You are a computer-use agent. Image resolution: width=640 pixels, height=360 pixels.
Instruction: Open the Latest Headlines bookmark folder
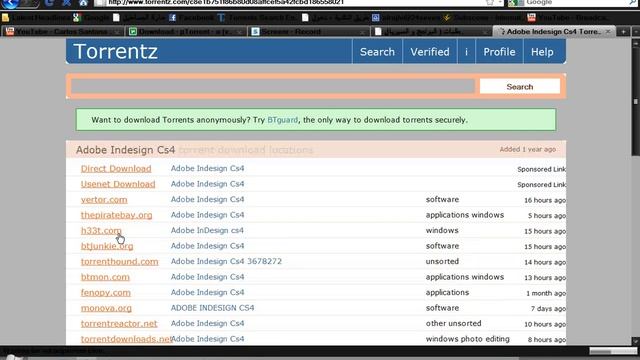tap(36, 18)
